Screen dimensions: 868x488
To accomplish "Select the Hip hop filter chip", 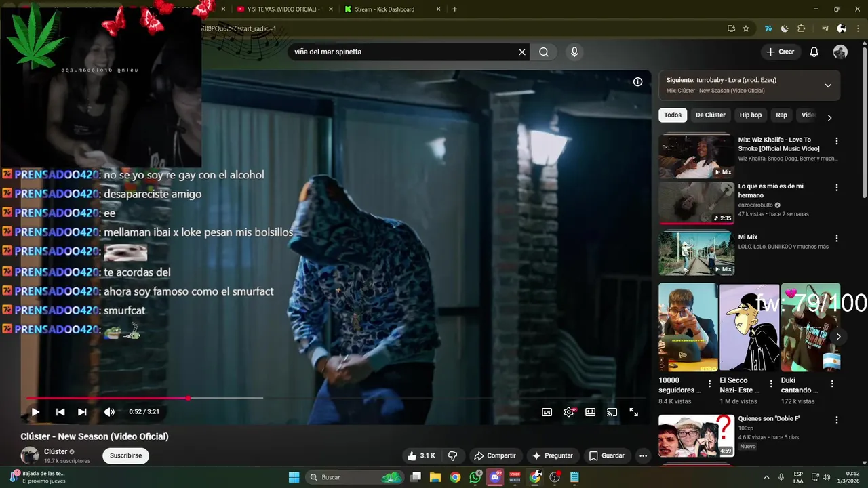I will pyautogui.click(x=751, y=115).
